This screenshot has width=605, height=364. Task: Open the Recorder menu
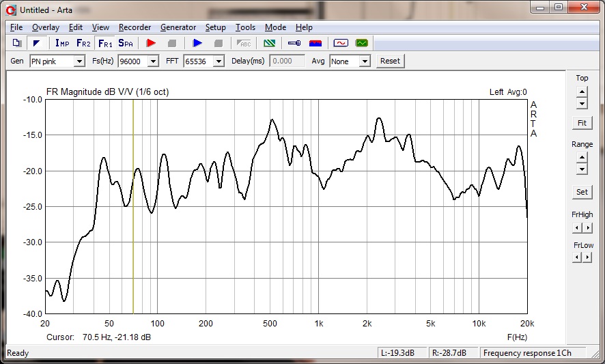[x=135, y=27]
